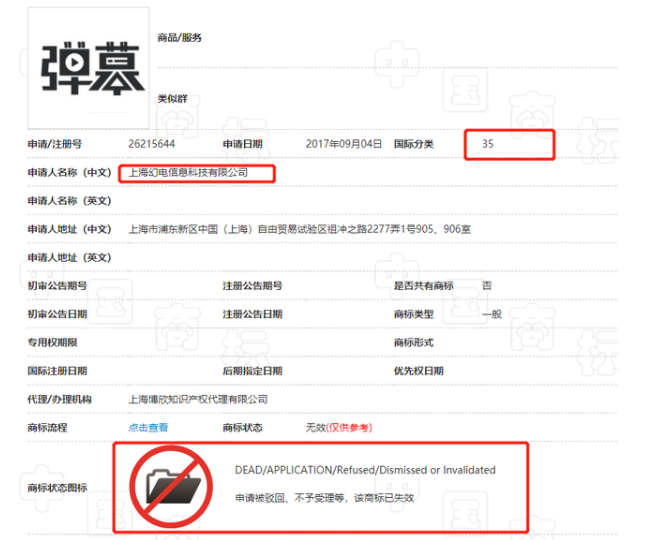Click the 后期指定日期 label

(x=253, y=371)
